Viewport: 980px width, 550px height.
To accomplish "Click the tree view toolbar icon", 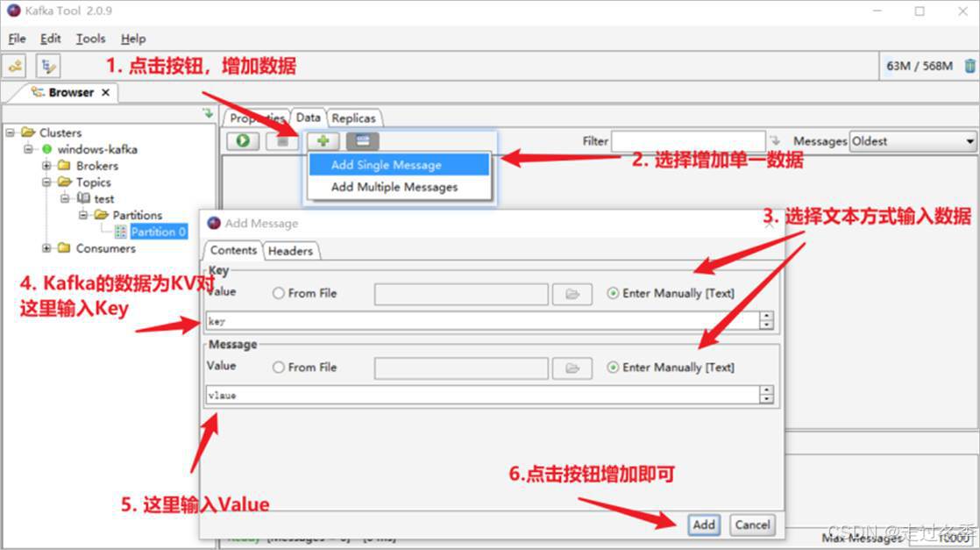I will click(48, 66).
